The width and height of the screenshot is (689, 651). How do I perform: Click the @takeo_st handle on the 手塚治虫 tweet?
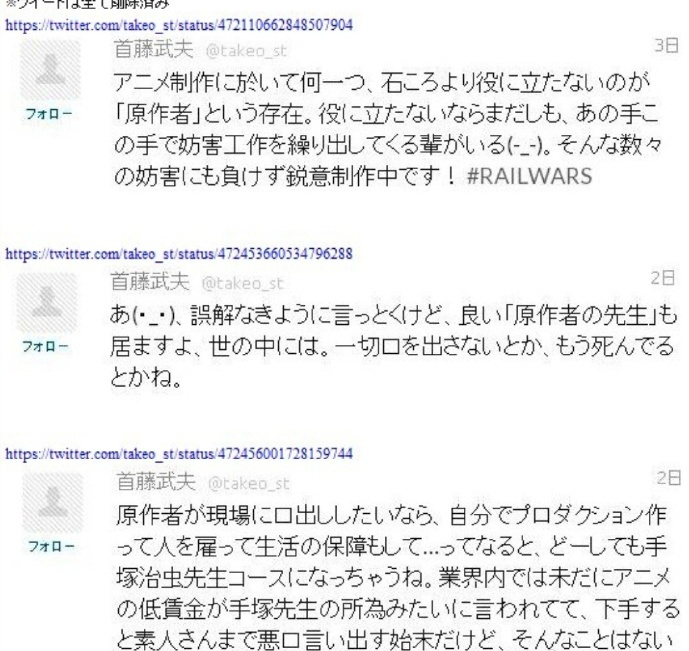click(249, 484)
